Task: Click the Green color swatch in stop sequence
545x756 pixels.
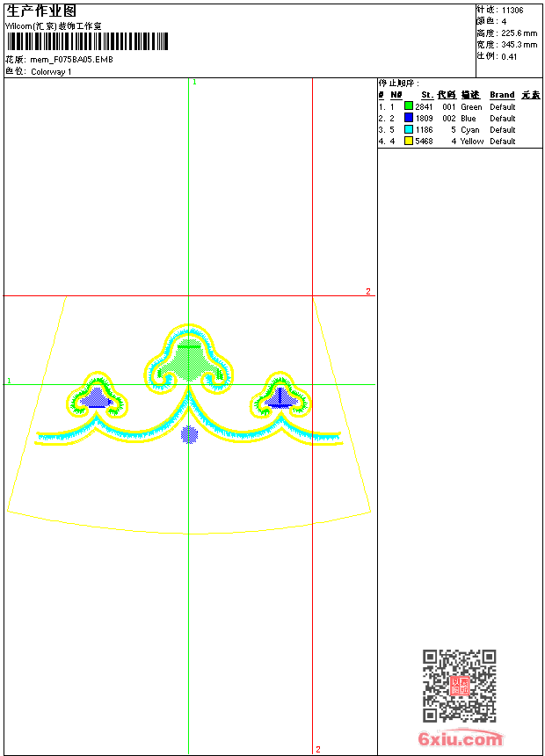Action: 409,106
